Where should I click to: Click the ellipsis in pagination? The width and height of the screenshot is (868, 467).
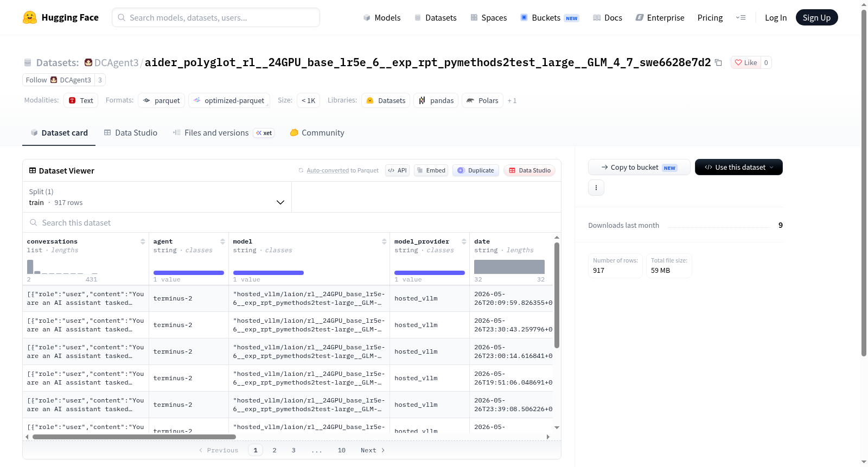click(x=317, y=450)
